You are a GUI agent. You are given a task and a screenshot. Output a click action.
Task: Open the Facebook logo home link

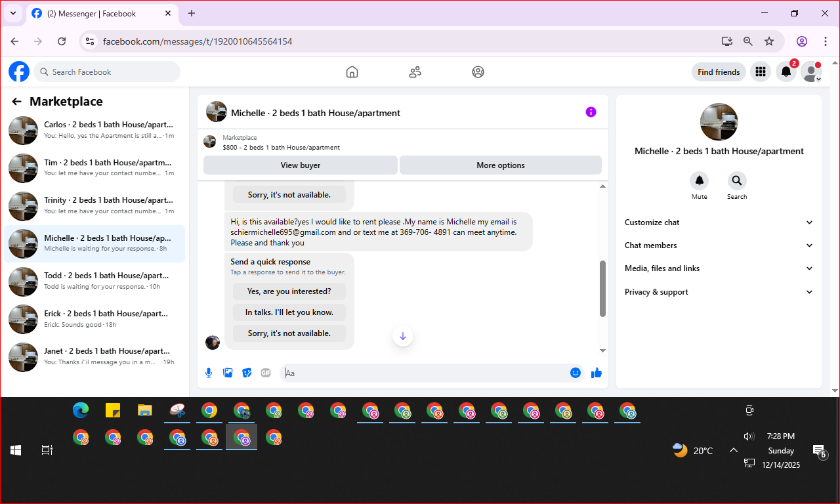click(x=19, y=72)
